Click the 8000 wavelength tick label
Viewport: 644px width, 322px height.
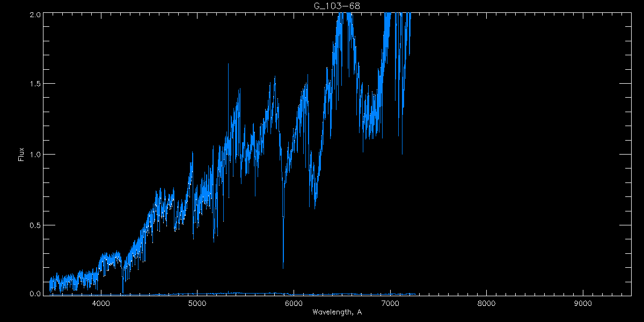(x=486, y=304)
